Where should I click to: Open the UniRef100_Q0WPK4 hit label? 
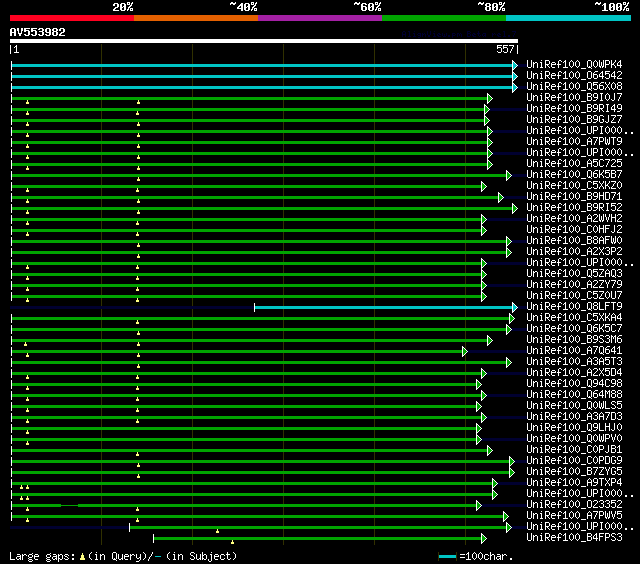pos(573,65)
